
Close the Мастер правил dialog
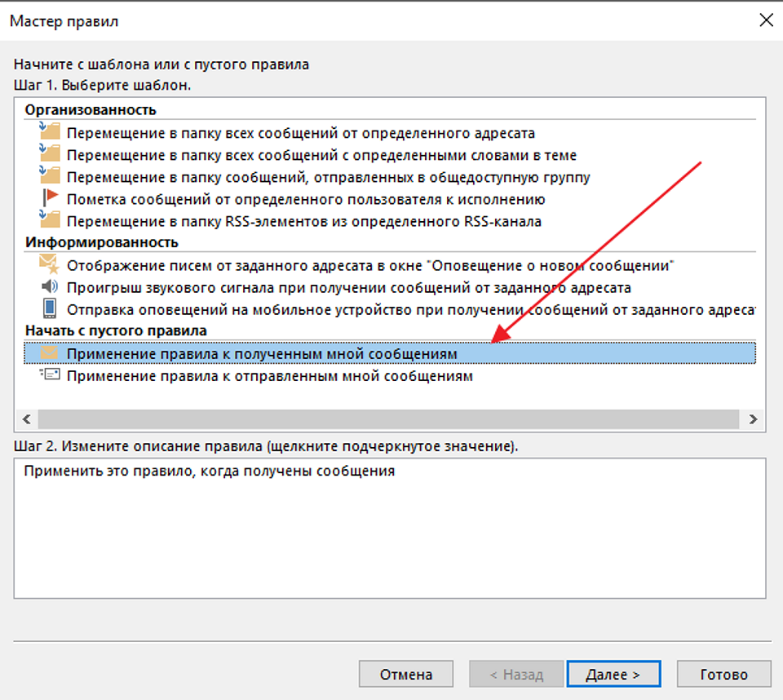766,21
